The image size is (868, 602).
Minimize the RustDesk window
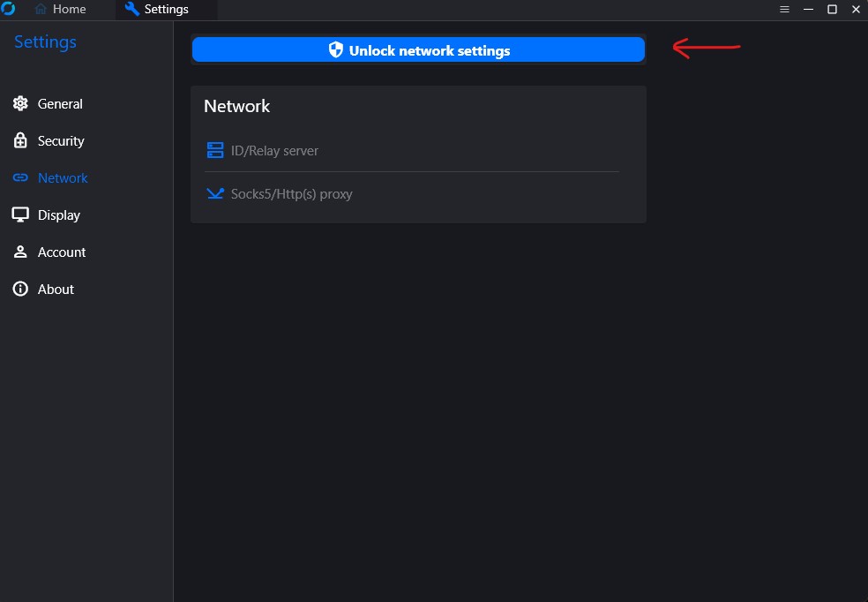click(808, 10)
